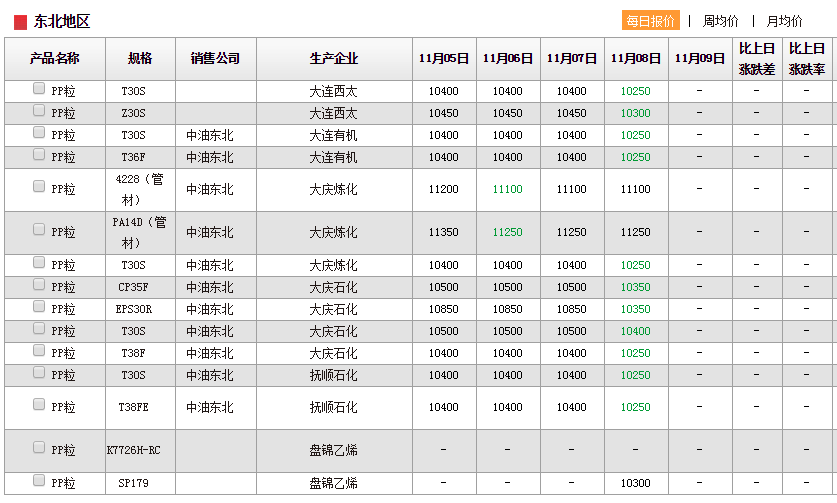Check the T36F 大连有机 row checkbox
Viewport: 837px width, 503px height.
tap(38, 154)
